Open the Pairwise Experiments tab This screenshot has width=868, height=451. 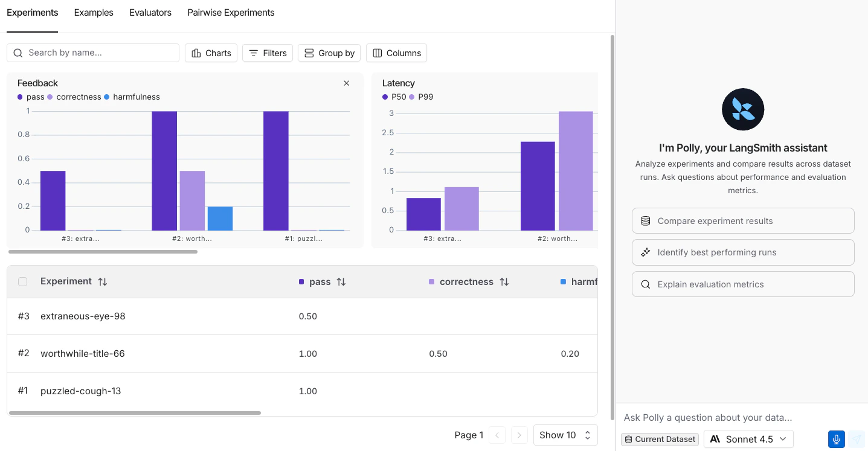pos(231,12)
